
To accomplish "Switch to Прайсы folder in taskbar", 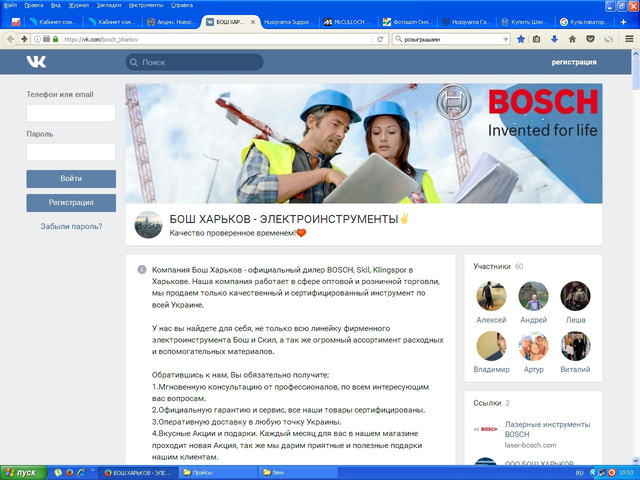I will 218,473.
